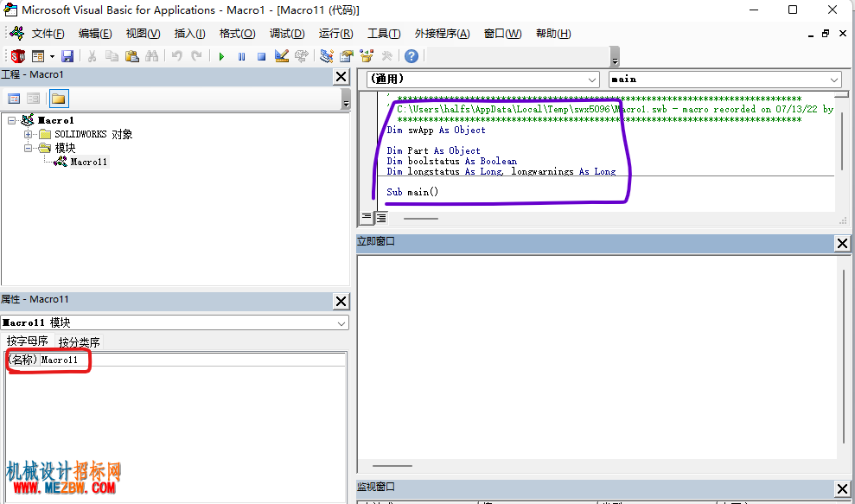855x504 pixels.
Task: Save the macro with the floppy icon
Action: tap(67, 55)
